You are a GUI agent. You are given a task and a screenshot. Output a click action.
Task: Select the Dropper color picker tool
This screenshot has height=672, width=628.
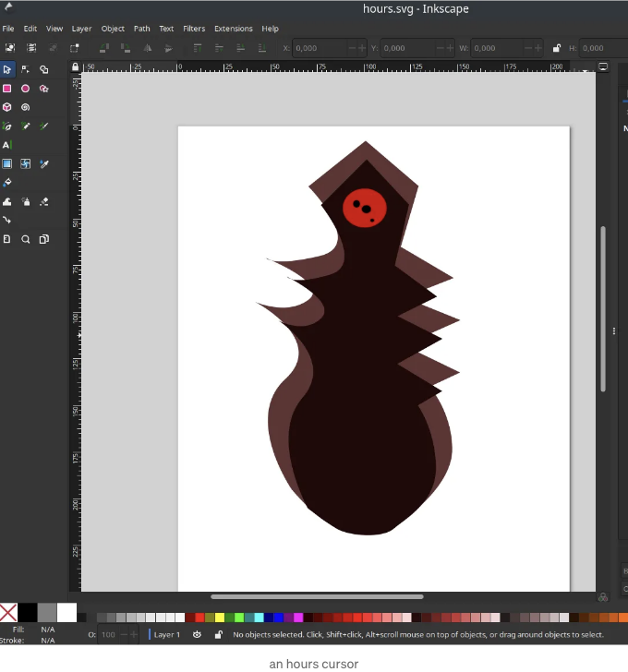click(x=43, y=163)
